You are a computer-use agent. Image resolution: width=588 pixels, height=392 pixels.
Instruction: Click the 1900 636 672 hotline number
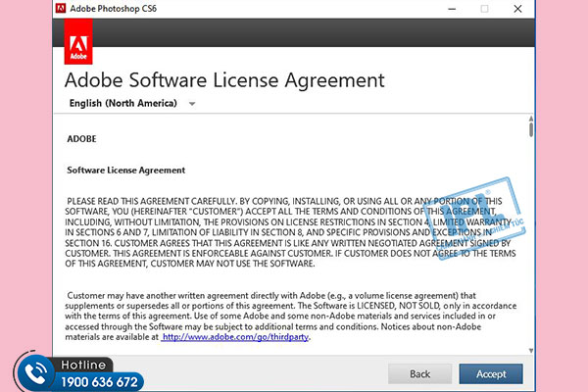[99, 382]
